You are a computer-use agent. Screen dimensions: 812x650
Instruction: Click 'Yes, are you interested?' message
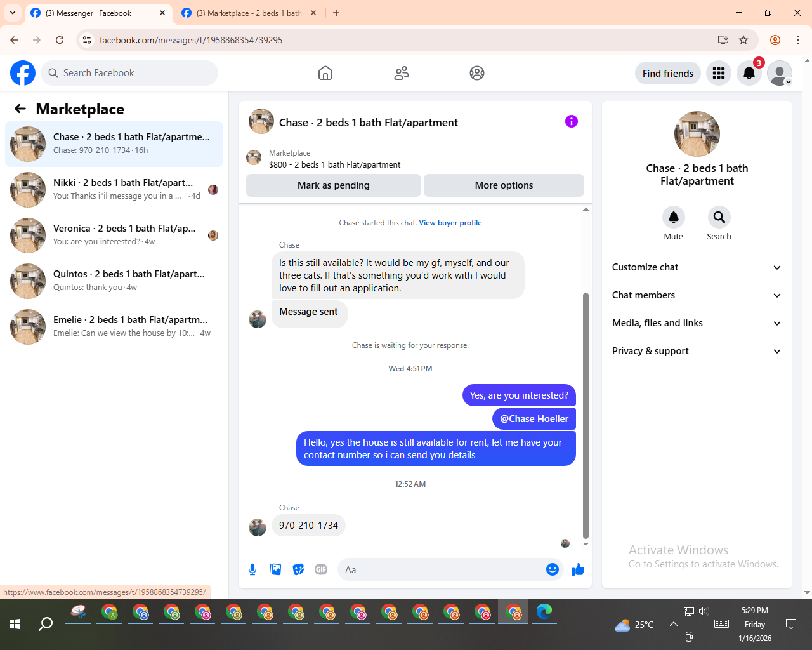point(519,395)
